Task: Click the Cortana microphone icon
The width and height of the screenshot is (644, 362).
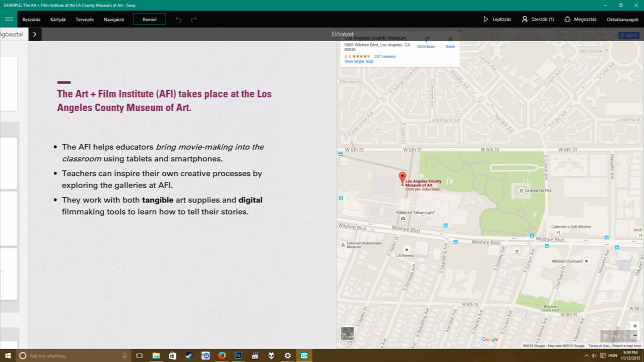Action: tap(124, 356)
